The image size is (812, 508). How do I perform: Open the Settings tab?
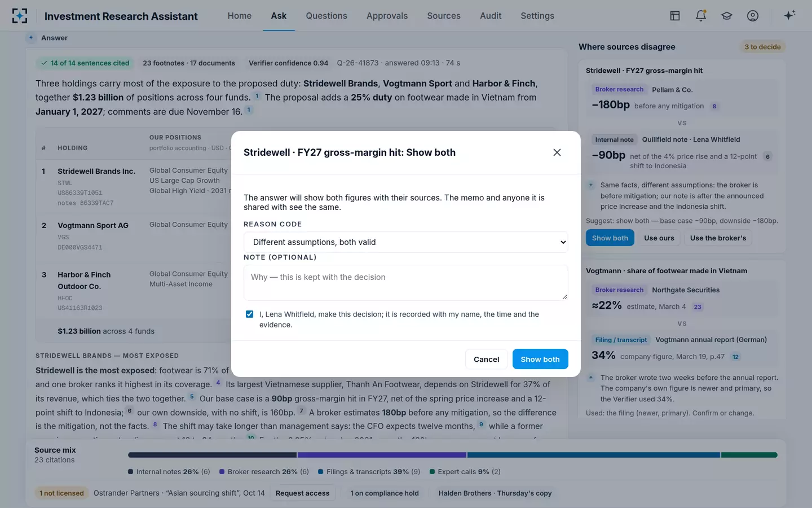click(x=537, y=16)
